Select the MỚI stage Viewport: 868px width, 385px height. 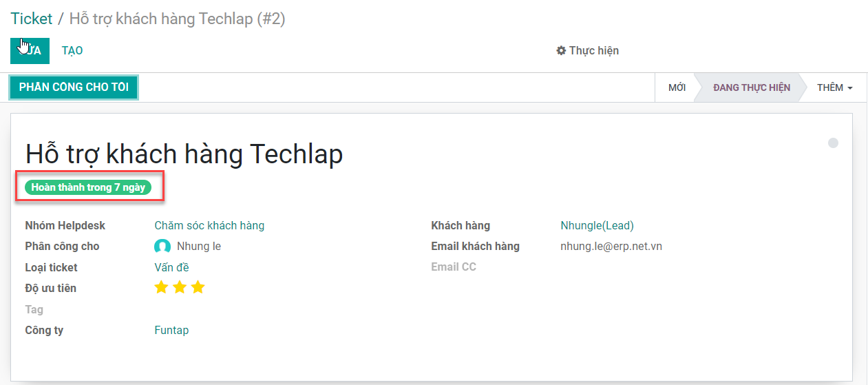[x=677, y=87]
